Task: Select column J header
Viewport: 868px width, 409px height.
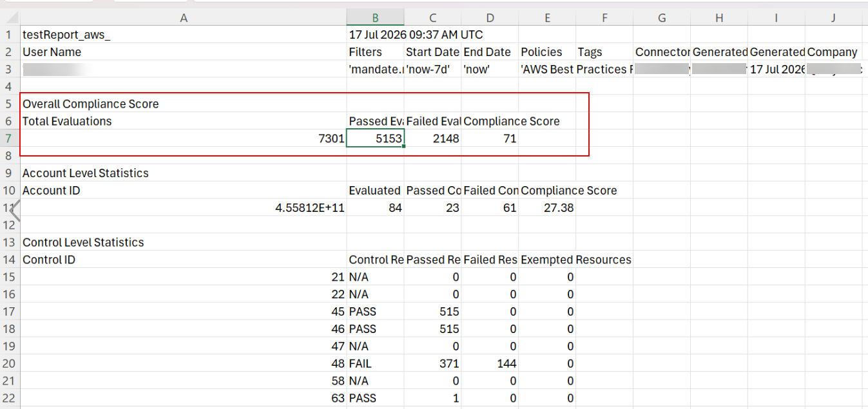Action: 833,18
